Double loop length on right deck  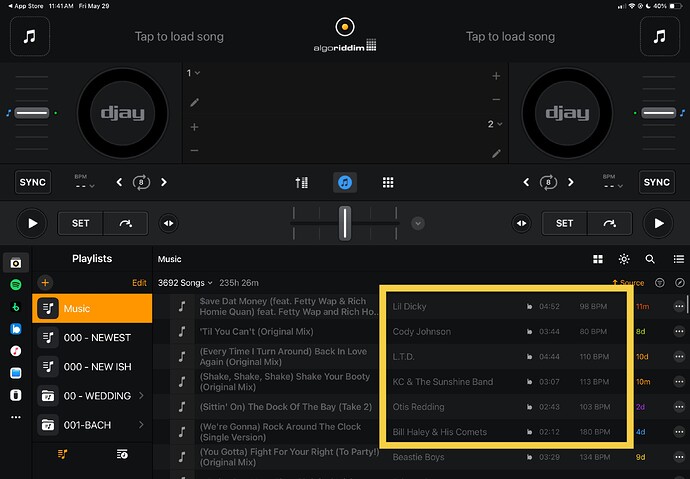[571, 182]
